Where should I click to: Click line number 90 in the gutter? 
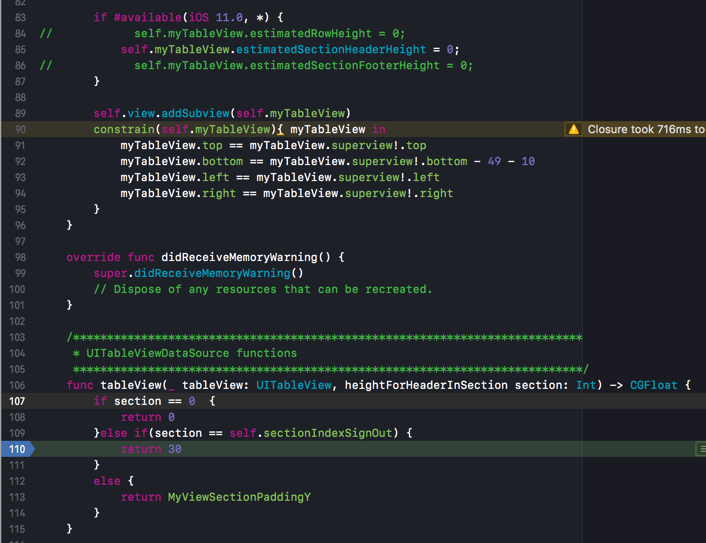point(20,130)
